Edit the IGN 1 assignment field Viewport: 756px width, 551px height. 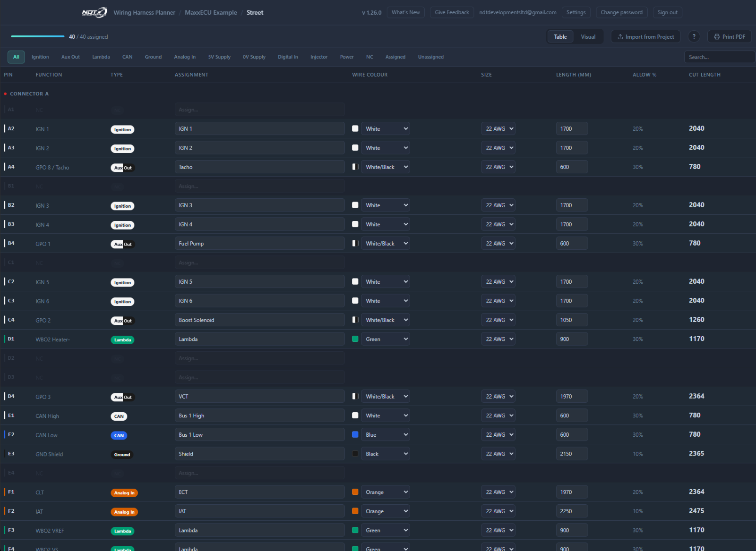[260, 128]
